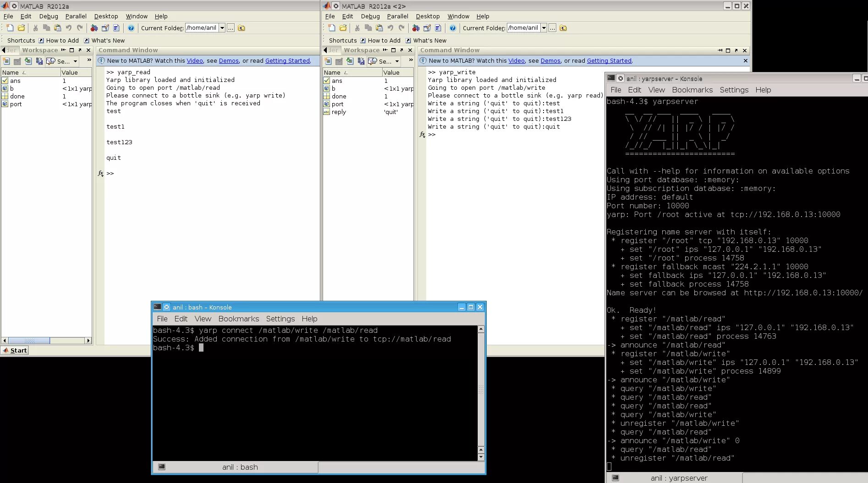Expand Current Folder dropdown in first MATLAB window
Viewport: 868px width, 483px height.
(222, 28)
